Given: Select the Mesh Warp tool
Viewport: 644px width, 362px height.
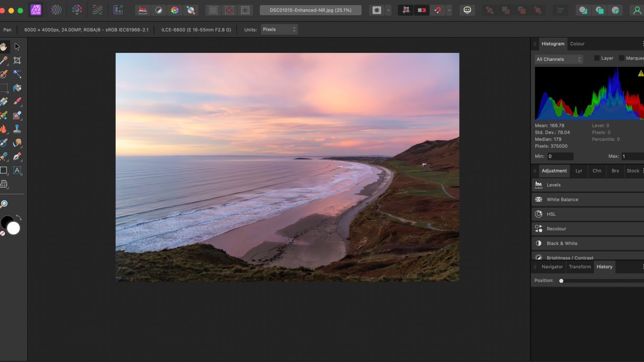Looking at the screenshot, I should pos(4,184).
